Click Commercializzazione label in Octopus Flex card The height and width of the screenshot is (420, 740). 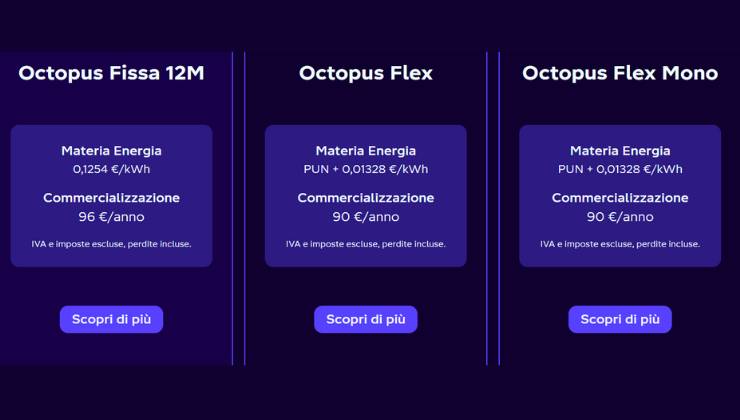[366, 198]
